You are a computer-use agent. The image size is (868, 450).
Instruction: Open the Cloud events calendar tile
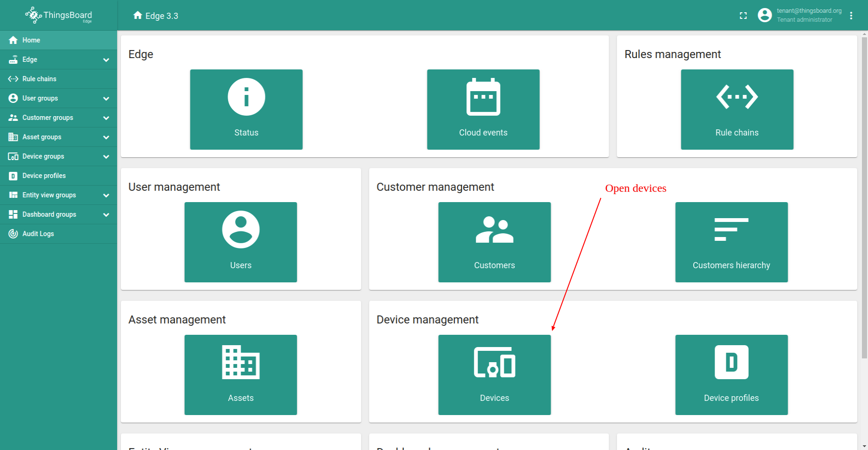(x=483, y=110)
